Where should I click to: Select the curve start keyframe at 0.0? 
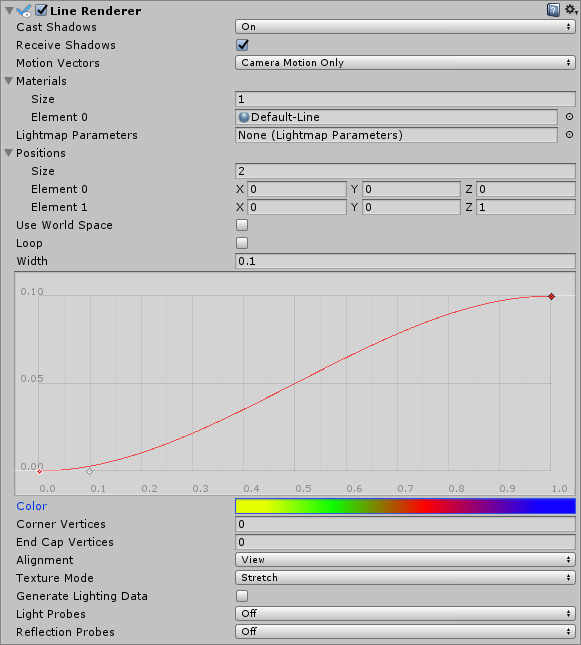coord(40,471)
